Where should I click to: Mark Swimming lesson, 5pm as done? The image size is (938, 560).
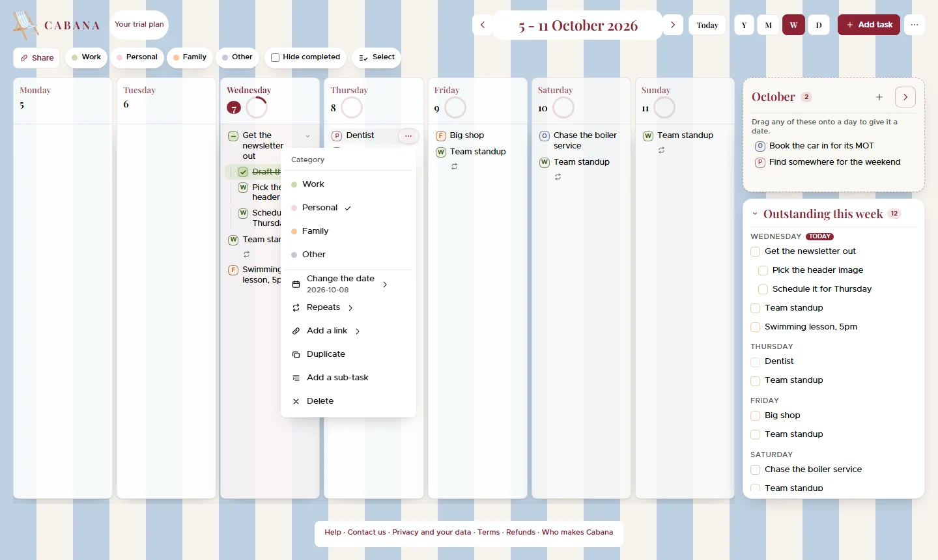756,327
